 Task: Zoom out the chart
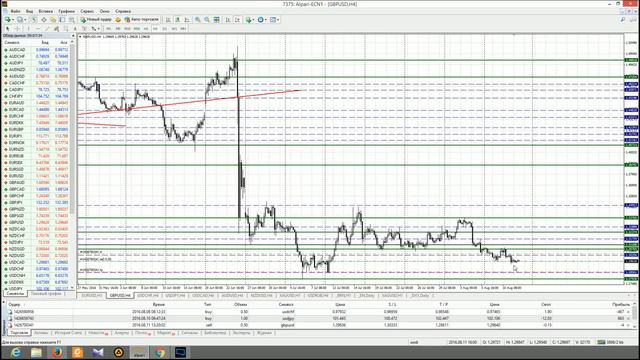pos(207,20)
